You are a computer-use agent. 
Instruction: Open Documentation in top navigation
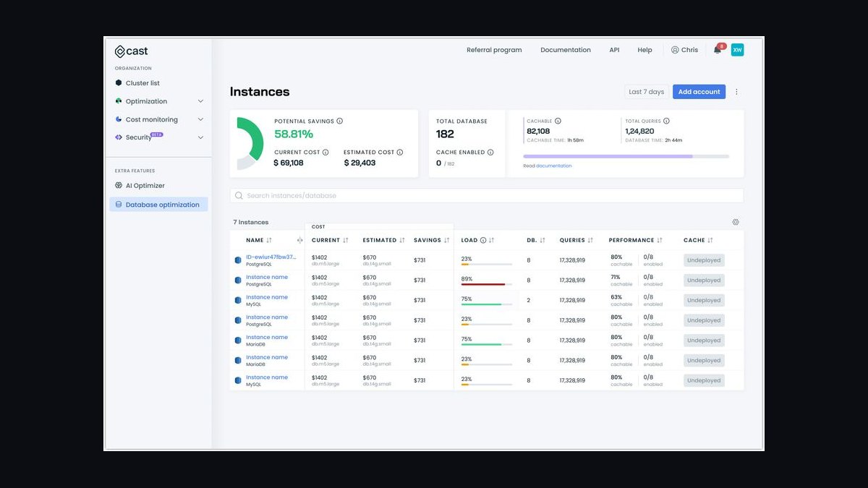tap(566, 50)
